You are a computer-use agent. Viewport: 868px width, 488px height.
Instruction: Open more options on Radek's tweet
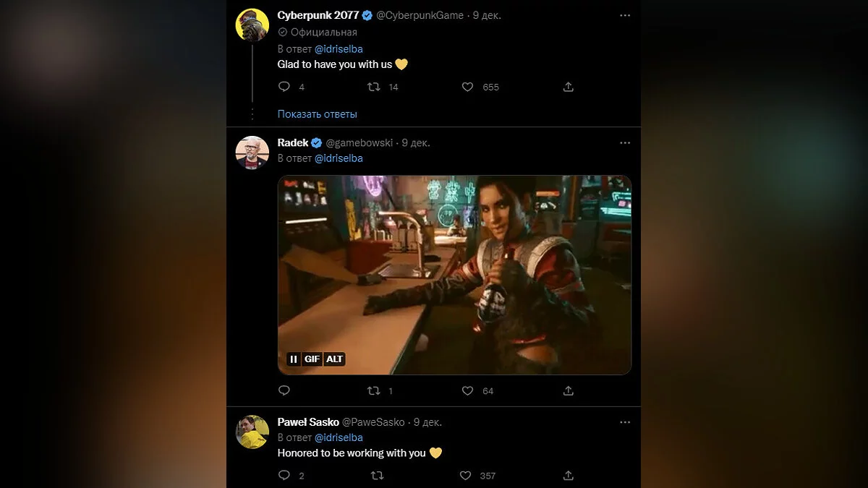pyautogui.click(x=625, y=143)
